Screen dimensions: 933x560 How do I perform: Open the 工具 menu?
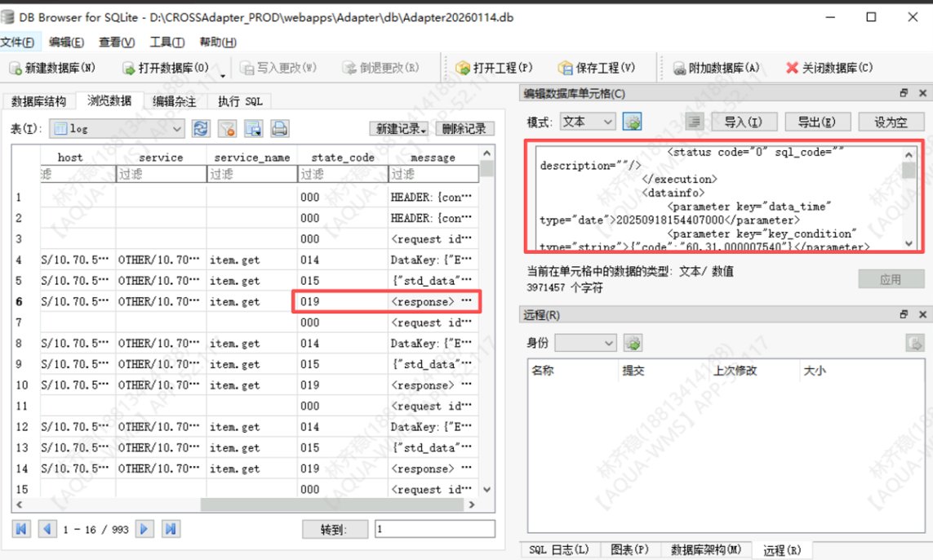[166, 42]
